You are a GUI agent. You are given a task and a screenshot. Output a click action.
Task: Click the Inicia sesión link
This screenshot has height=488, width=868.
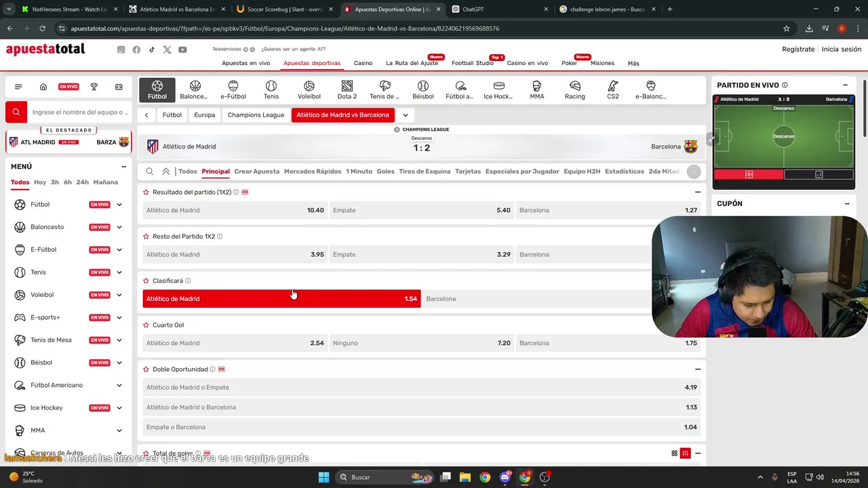pyautogui.click(x=842, y=49)
